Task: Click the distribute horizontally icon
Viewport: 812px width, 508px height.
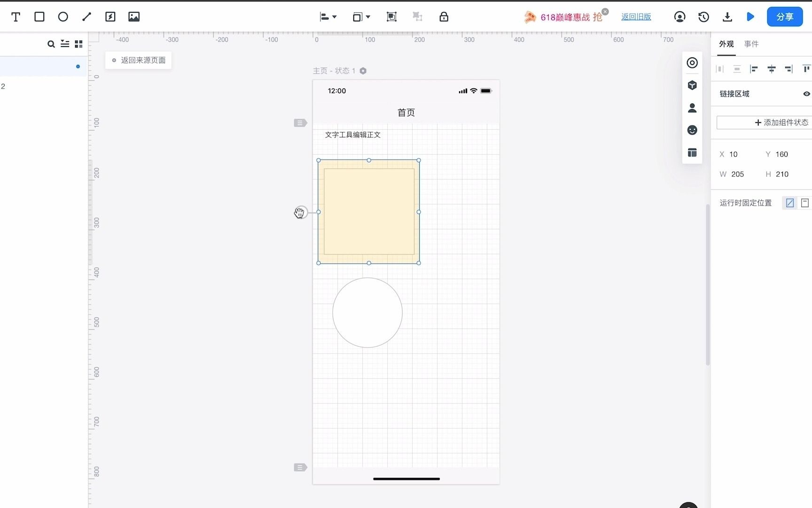Action: (720, 69)
